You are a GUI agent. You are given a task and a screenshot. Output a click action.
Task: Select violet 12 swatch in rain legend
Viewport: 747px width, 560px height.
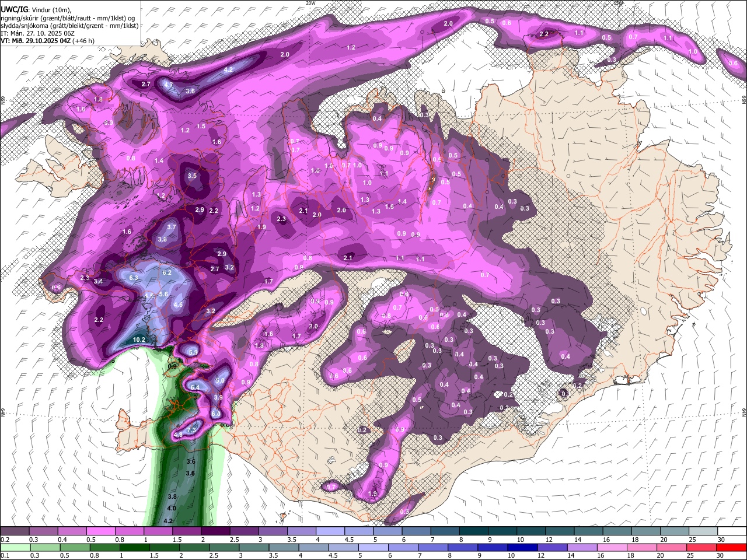(x=553, y=547)
